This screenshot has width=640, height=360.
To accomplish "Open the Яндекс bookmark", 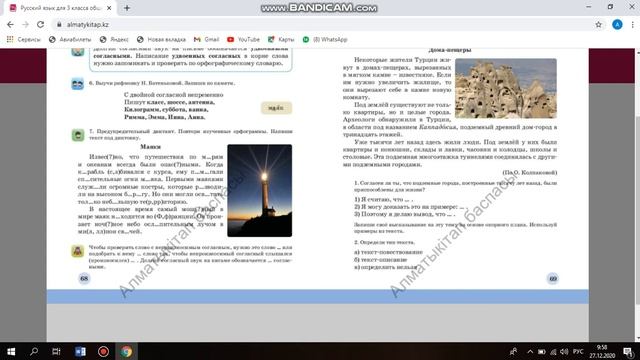I will pos(114,40).
